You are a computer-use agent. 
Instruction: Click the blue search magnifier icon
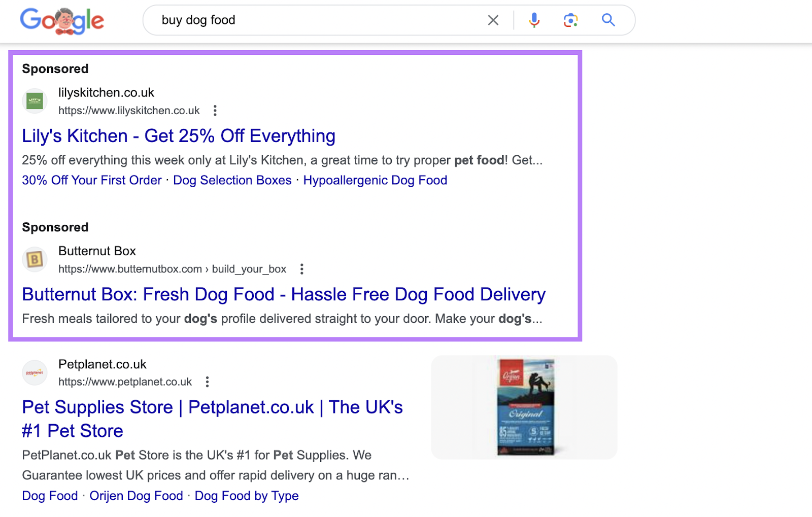[x=608, y=20]
